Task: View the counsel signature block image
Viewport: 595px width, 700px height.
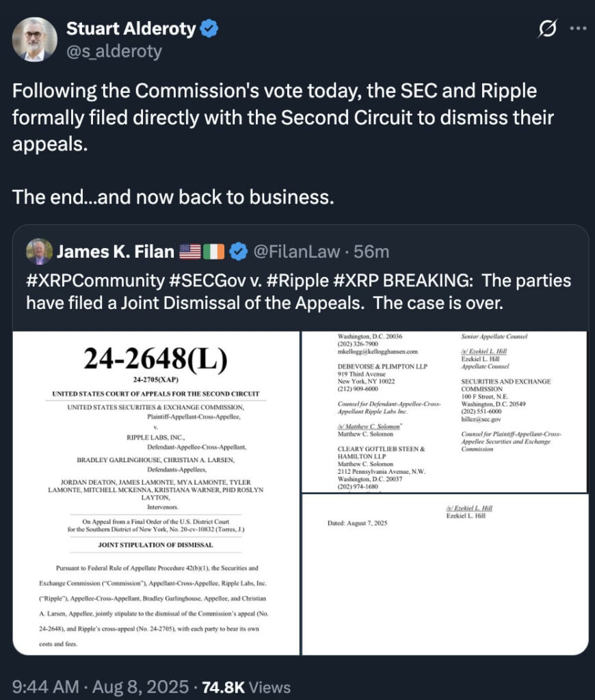Action: 444,412
